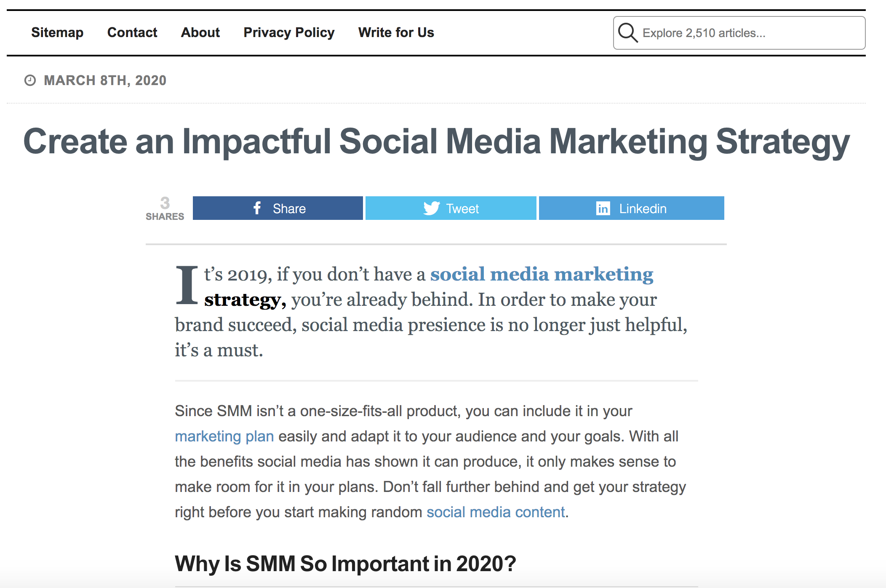Click the article title heading
The height and width of the screenshot is (588, 886).
(x=436, y=142)
